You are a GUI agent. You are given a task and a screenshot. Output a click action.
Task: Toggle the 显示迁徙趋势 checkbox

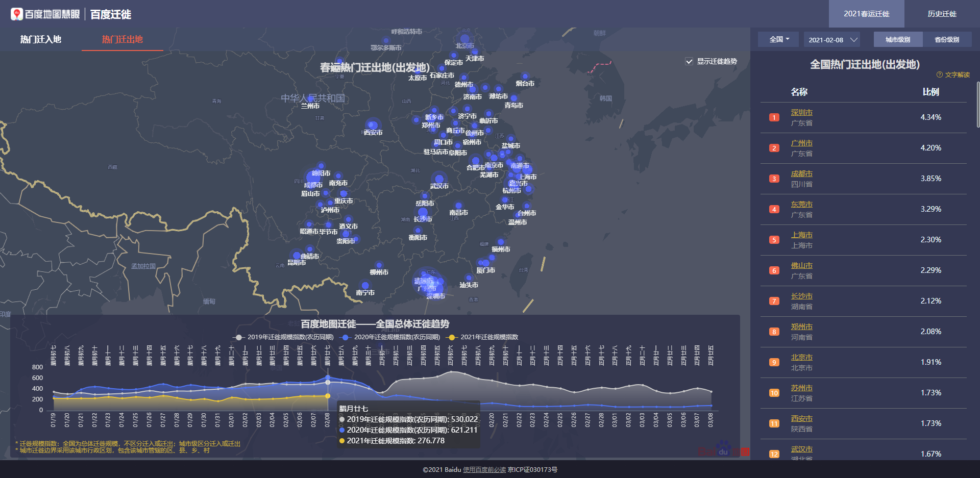coord(689,61)
